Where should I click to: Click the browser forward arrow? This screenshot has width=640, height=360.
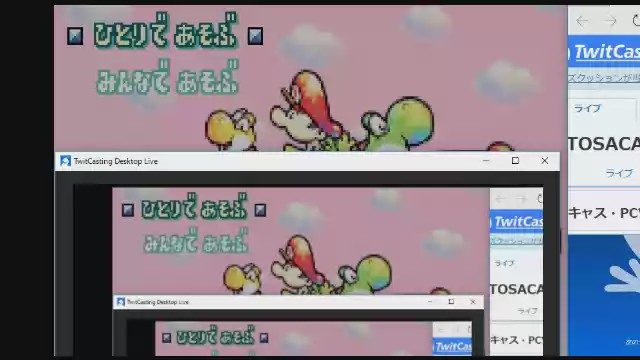point(611,21)
